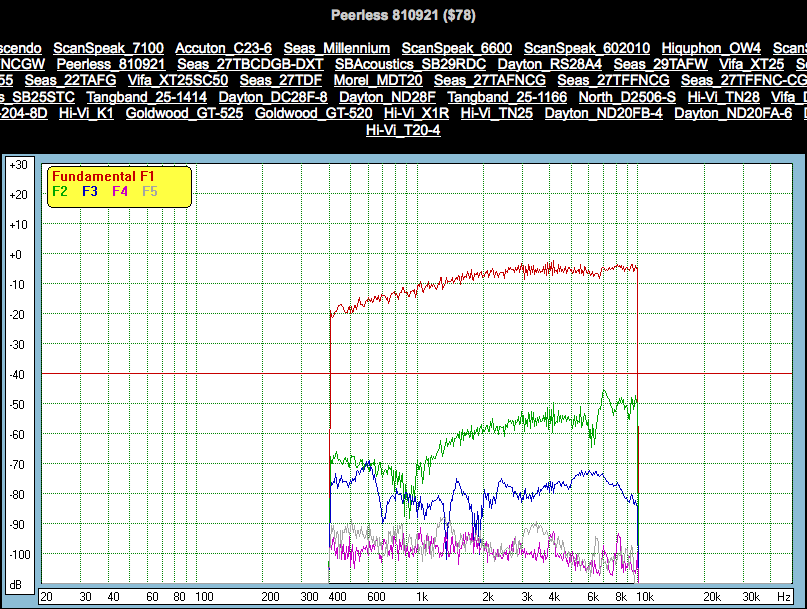Select the Tangband_25-1166 link
807x609 pixels.
click(x=507, y=97)
